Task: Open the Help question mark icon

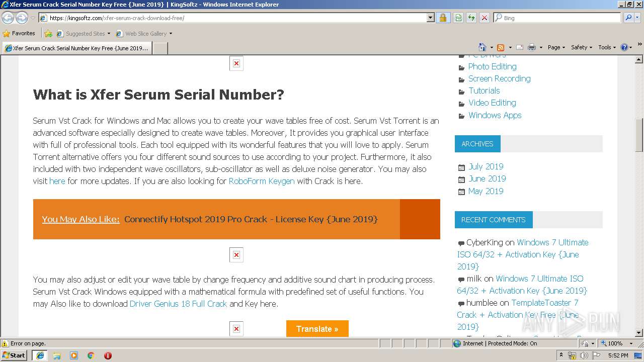Action: coord(624,47)
